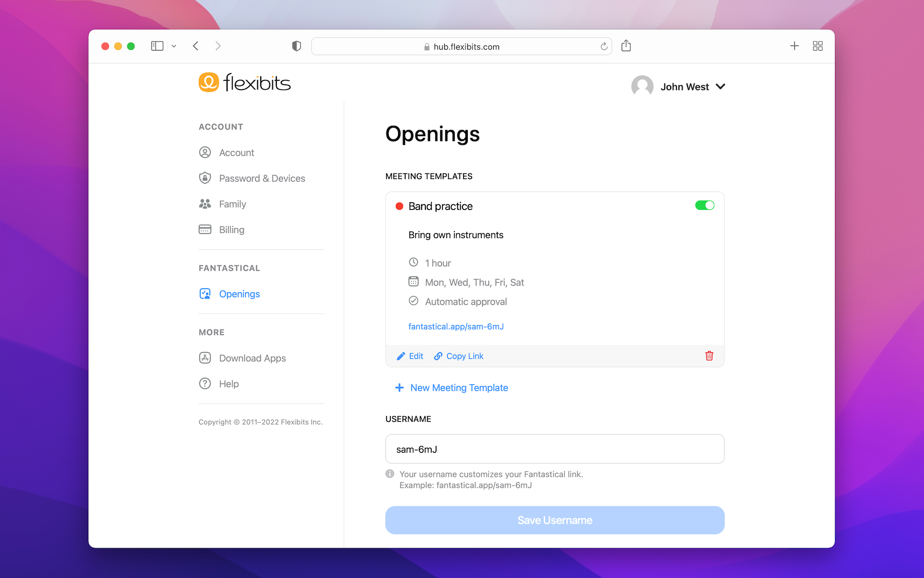924x578 pixels.
Task: Click the John West avatar image
Action: (x=642, y=87)
